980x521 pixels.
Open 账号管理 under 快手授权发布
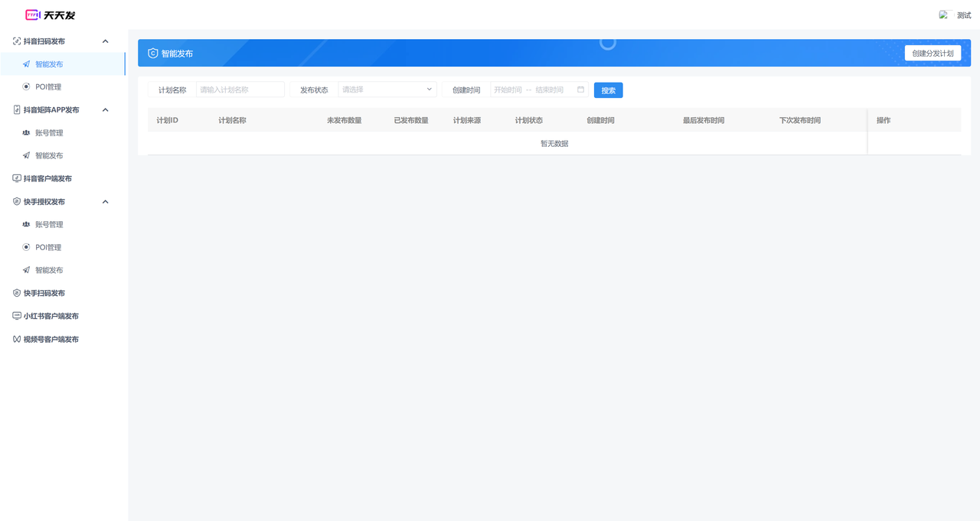49,225
